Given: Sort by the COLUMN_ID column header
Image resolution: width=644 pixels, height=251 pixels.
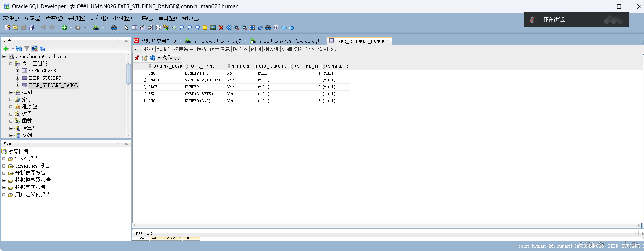Looking at the screenshot, I should click(x=306, y=66).
